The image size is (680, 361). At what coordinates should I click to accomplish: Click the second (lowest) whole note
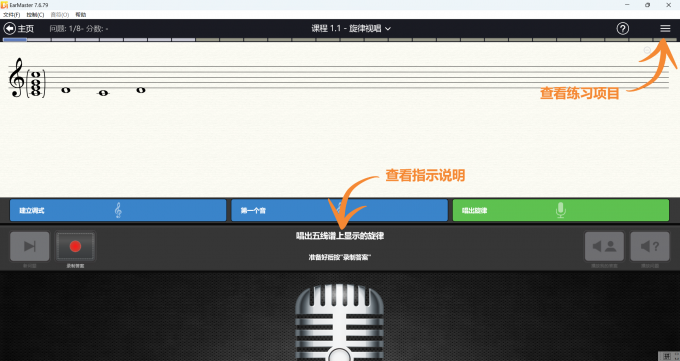[103, 93]
